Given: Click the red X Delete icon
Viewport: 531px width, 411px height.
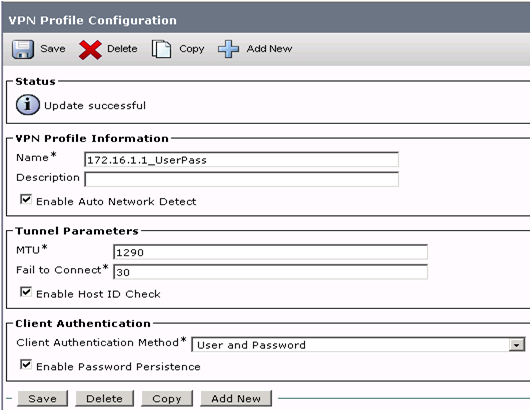Looking at the screenshot, I should coord(90,50).
